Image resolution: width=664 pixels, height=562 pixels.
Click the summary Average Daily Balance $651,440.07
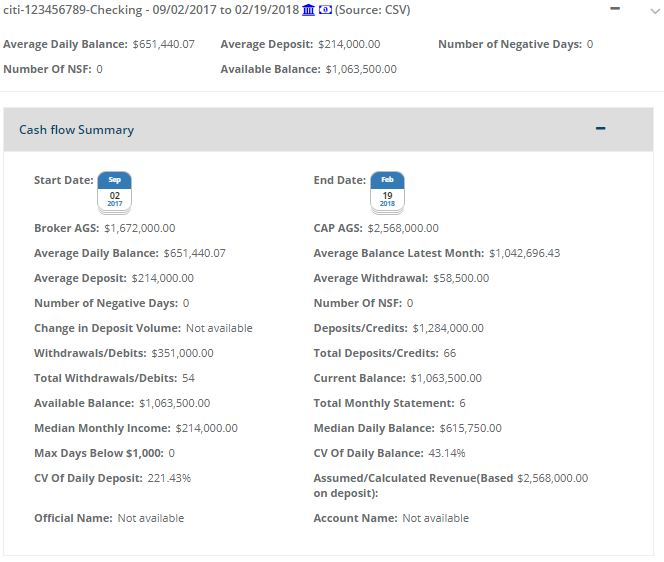click(x=195, y=253)
